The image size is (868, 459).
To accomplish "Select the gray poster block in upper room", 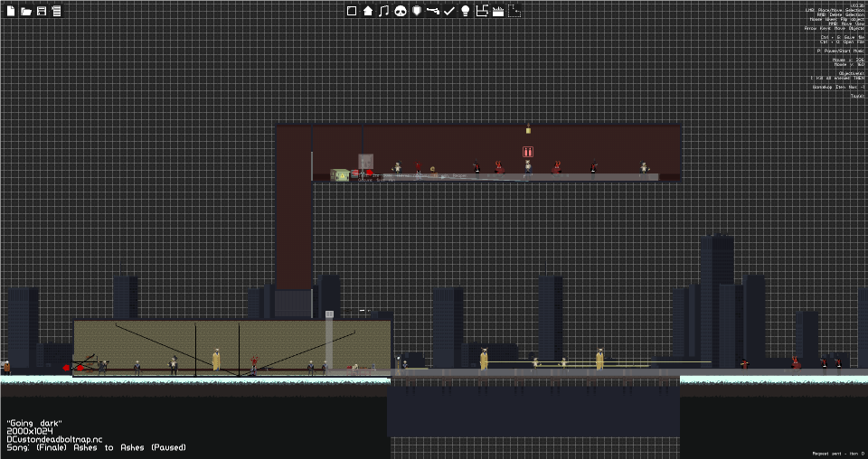I will tap(365, 162).
